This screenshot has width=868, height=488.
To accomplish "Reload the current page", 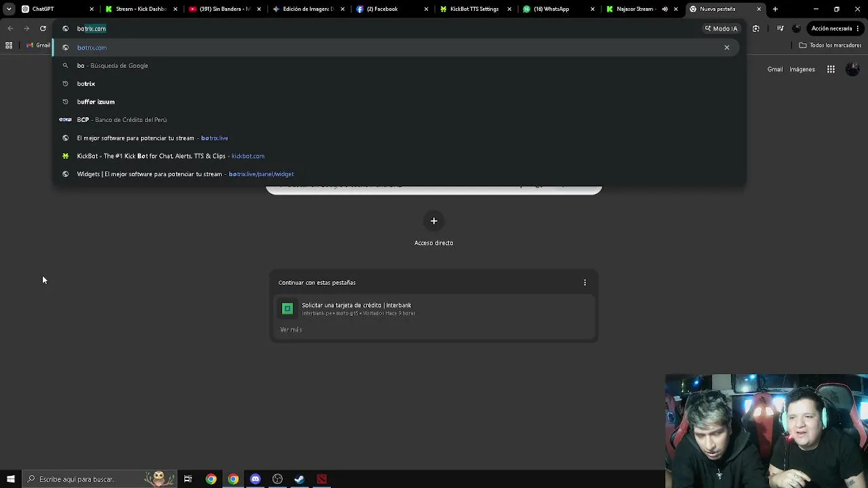I will [43, 28].
